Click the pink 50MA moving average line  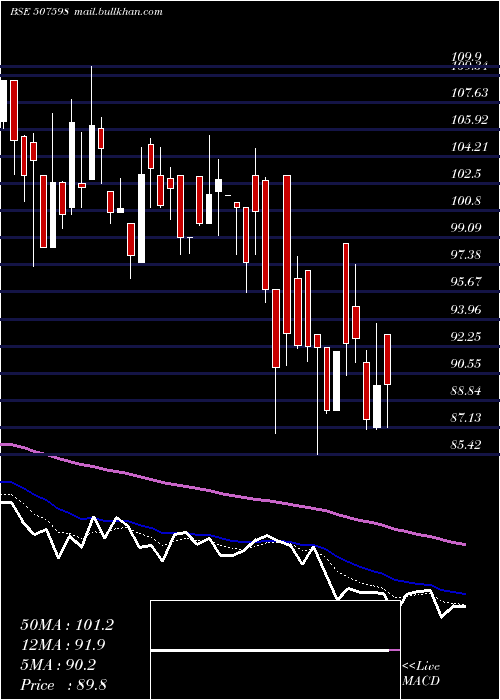[x=232, y=496]
